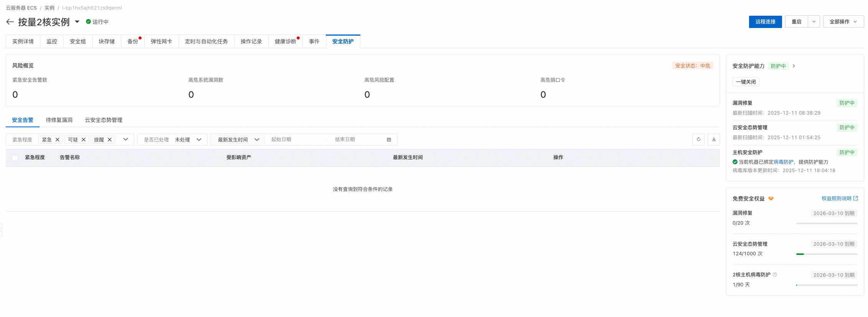Click the 防护中 badge in 主机安全防护 row
The width and height of the screenshot is (868, 317).
[x=847, y=153]
